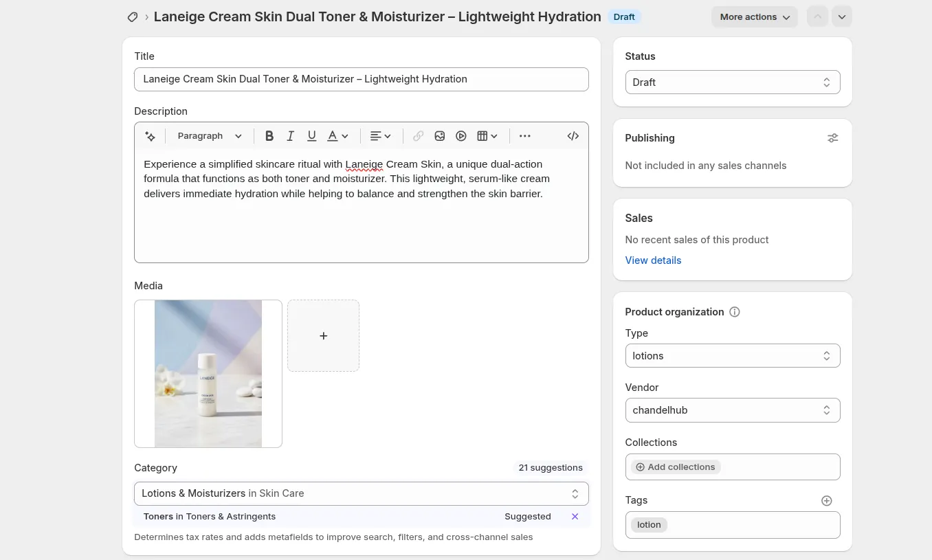932x560 pixels.
Task: Click the insert link icon
Action: tap(419, 136)
